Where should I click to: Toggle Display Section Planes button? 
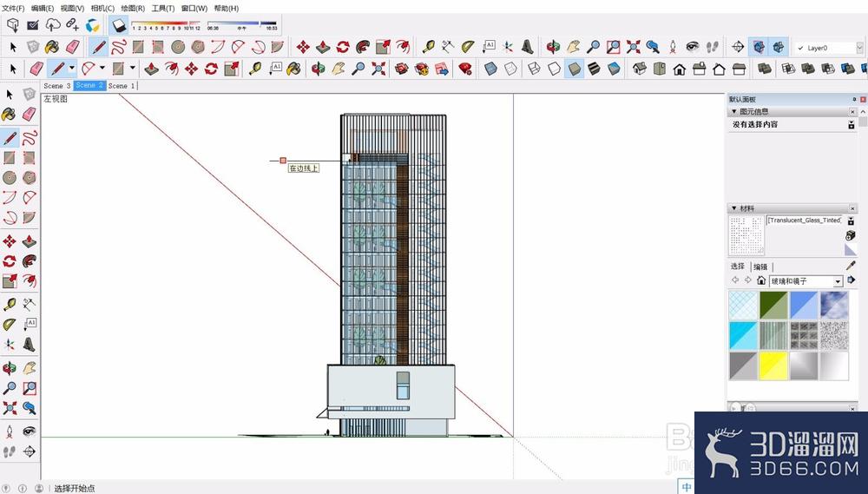759,47
